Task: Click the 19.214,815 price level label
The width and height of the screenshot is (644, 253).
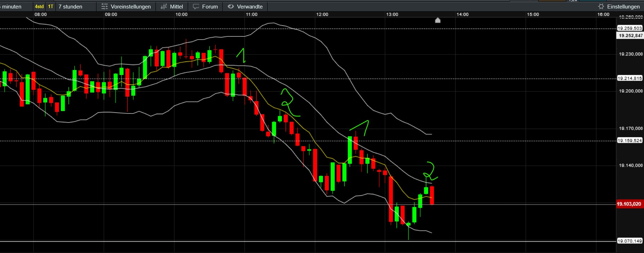Action: click(630, 78)
